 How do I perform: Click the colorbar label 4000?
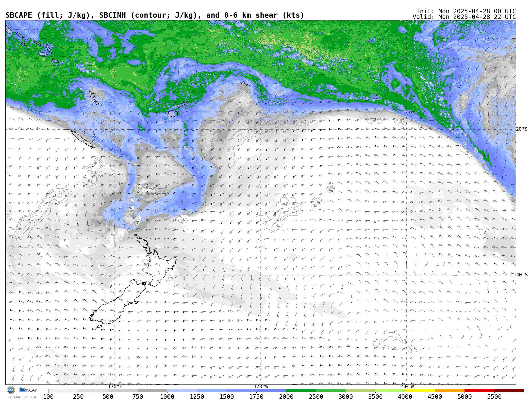point(405,397)
